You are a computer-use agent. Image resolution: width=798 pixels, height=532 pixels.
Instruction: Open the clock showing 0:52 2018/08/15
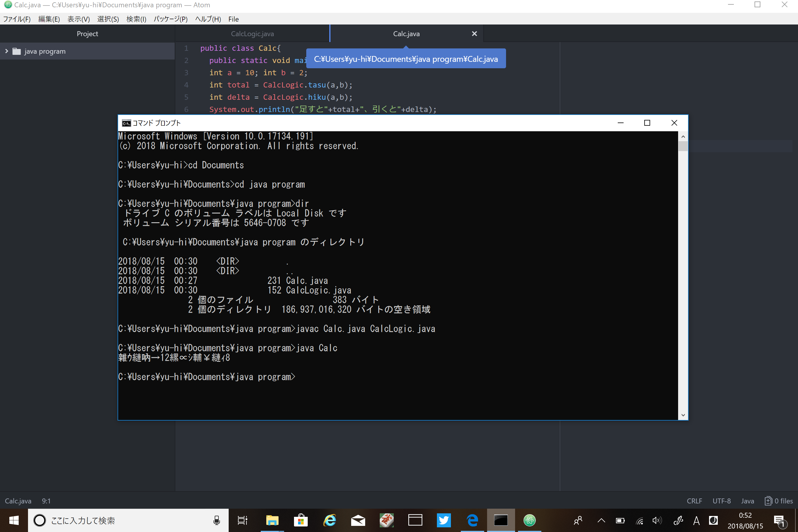pos(745,520)
